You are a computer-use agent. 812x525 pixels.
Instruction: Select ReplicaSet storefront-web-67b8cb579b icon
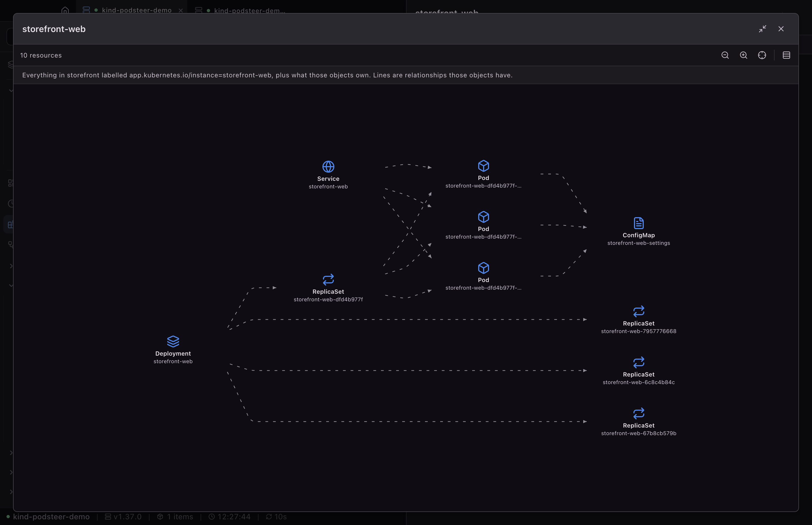639,413
